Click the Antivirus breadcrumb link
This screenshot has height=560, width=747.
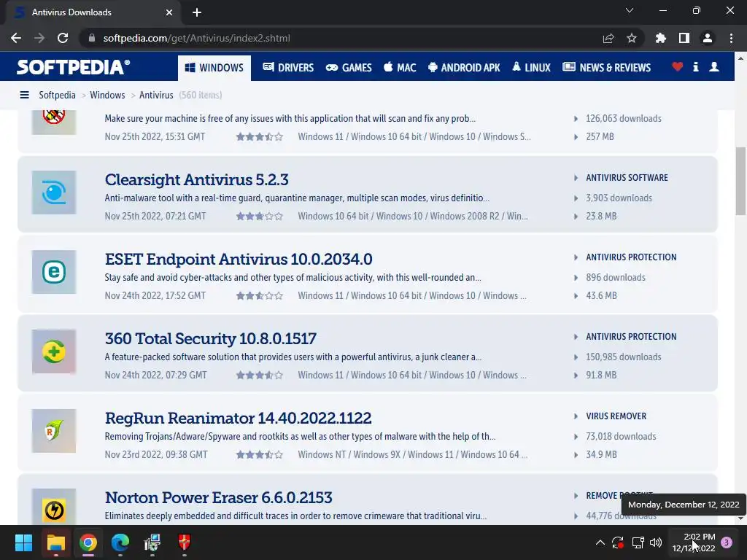click(x=156, y=96)
